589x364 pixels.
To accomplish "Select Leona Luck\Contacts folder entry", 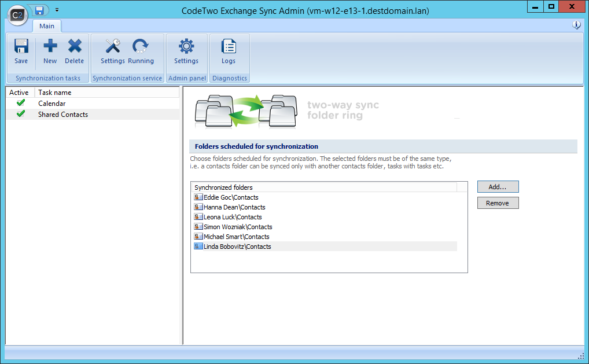I will 325,217.
